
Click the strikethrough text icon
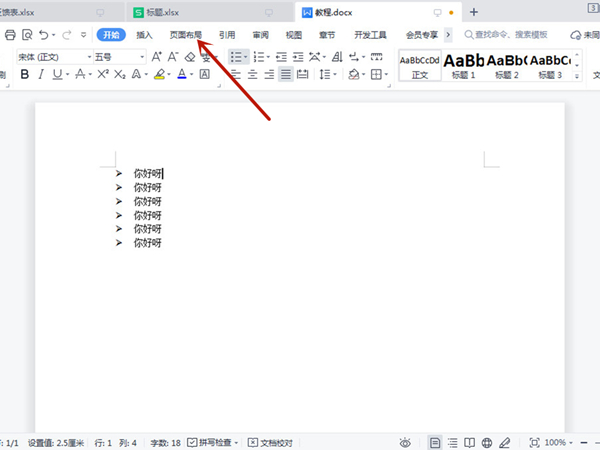pos(81,74)
